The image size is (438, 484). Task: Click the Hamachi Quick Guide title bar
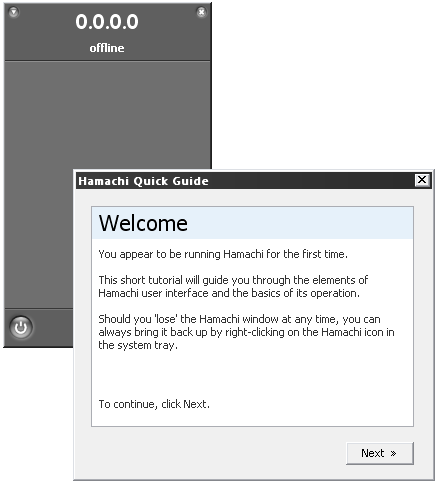pos(245,181)
